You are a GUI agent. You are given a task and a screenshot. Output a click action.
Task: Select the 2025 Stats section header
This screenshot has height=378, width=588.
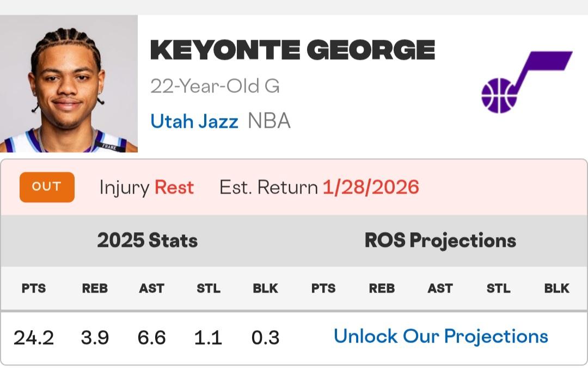(147, 240)
